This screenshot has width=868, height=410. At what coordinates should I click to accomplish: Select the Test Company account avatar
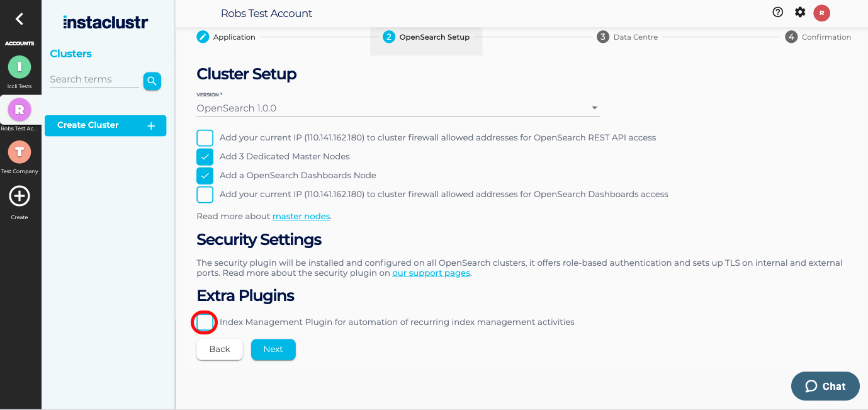click(20, 152)
